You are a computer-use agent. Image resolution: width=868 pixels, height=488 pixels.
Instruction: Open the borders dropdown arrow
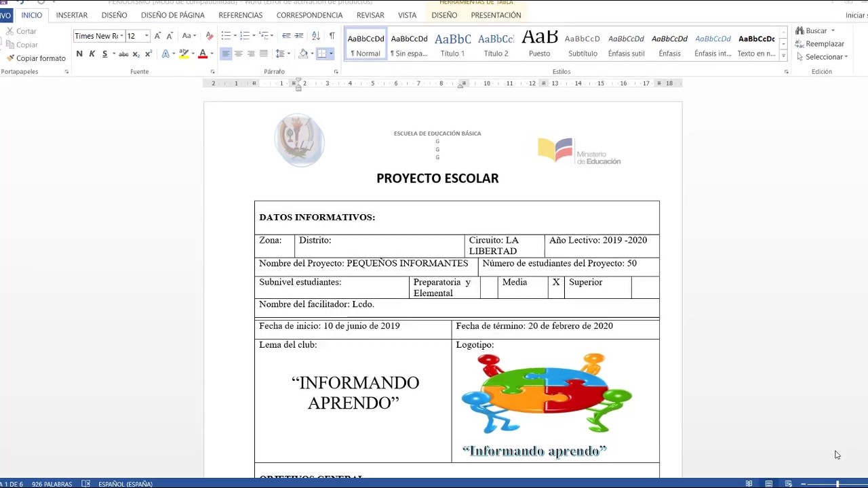click(331, 54)
